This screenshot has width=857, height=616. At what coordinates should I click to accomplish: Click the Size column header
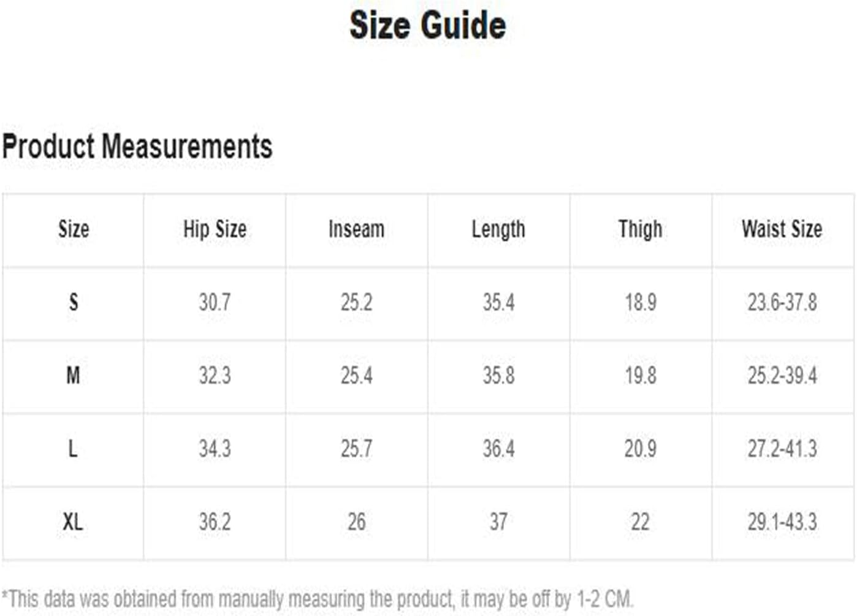pyautogui.click(x=74, y=229)
